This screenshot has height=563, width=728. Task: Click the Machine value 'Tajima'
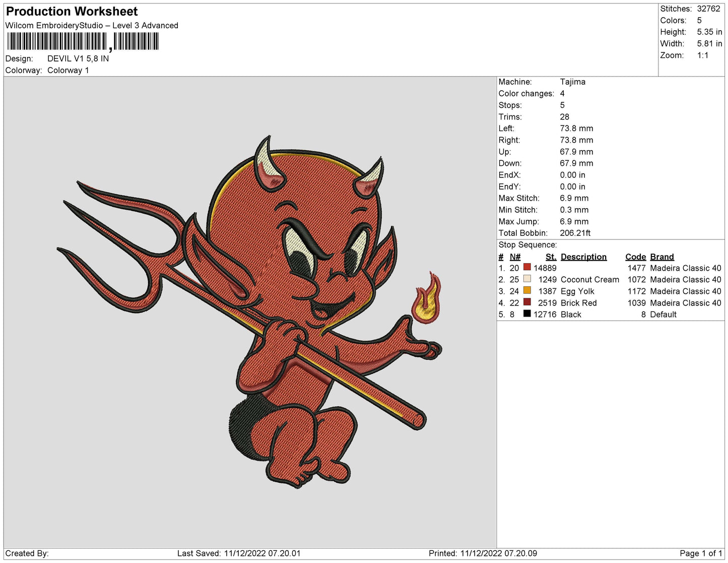click(x=572, y=82)
